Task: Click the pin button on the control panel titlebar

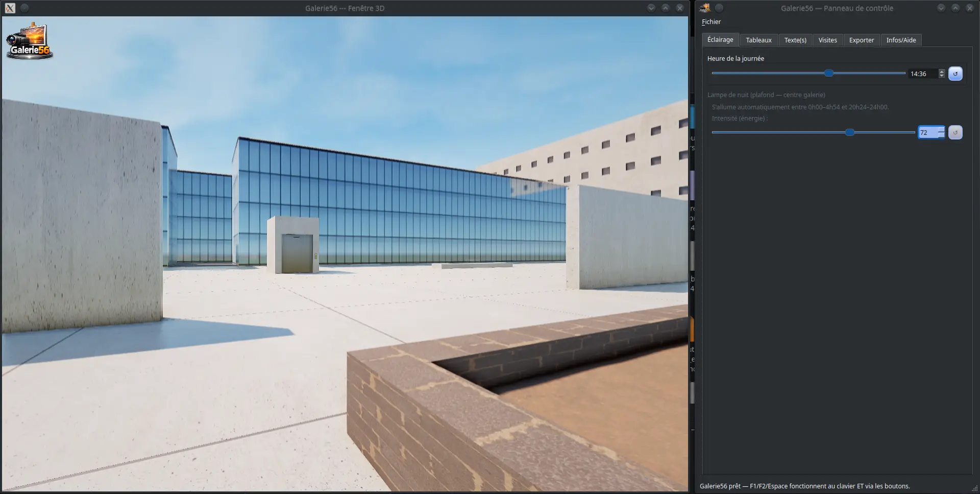Action: pos(719,8)
